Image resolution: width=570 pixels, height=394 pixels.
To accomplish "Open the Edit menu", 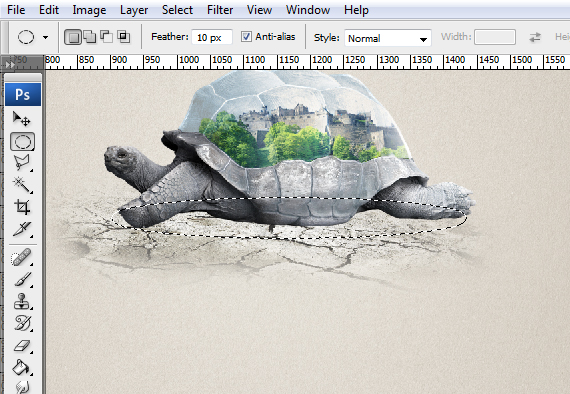I will point(49,10).
